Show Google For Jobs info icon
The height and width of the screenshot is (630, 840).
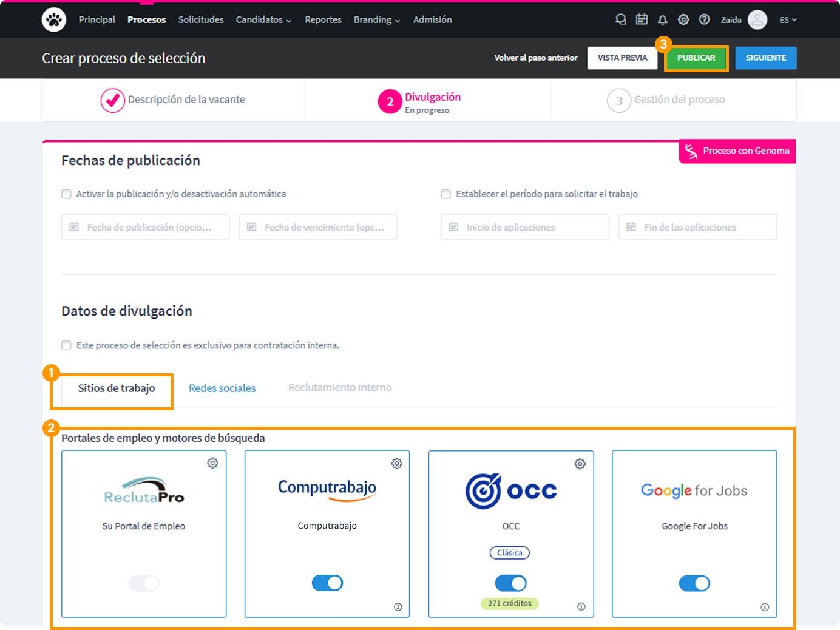click(765, 607)
